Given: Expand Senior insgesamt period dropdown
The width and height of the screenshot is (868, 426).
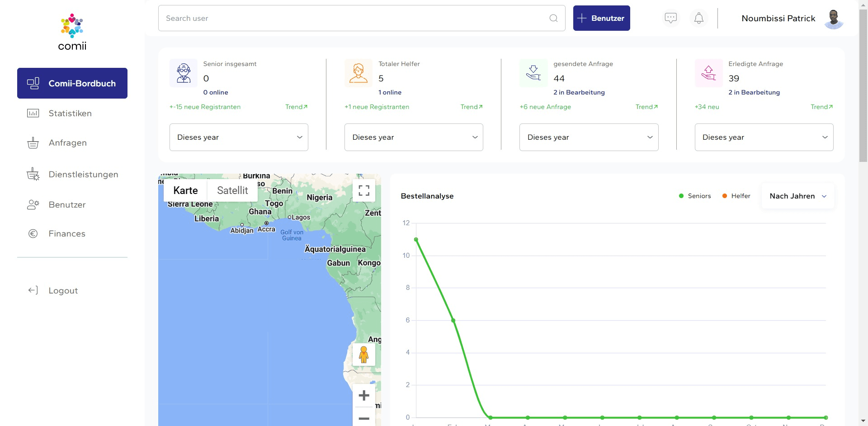Looking at the screenshot, I should point(239,137).
